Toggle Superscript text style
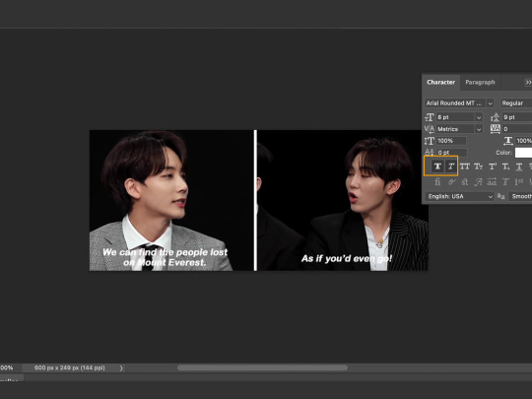 [492, 166]
